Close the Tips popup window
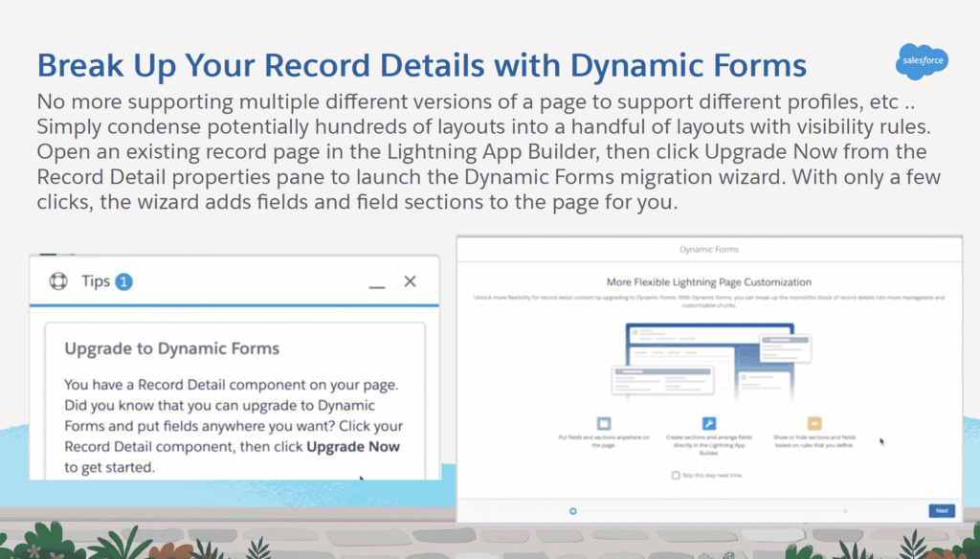The height and width of the screenshot is (559, 980). [410, 280]
